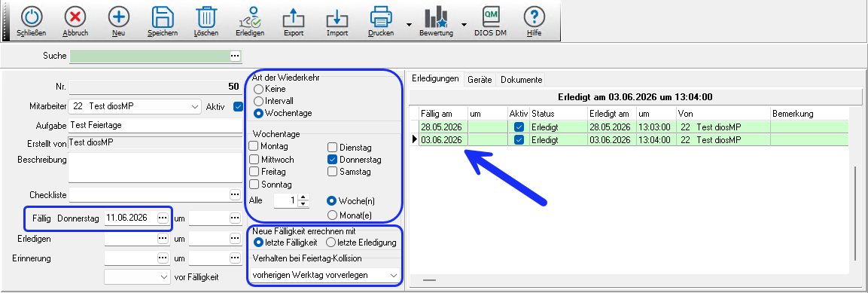Check the Montag checkbox
868x293 pixels.
point(254,146)
